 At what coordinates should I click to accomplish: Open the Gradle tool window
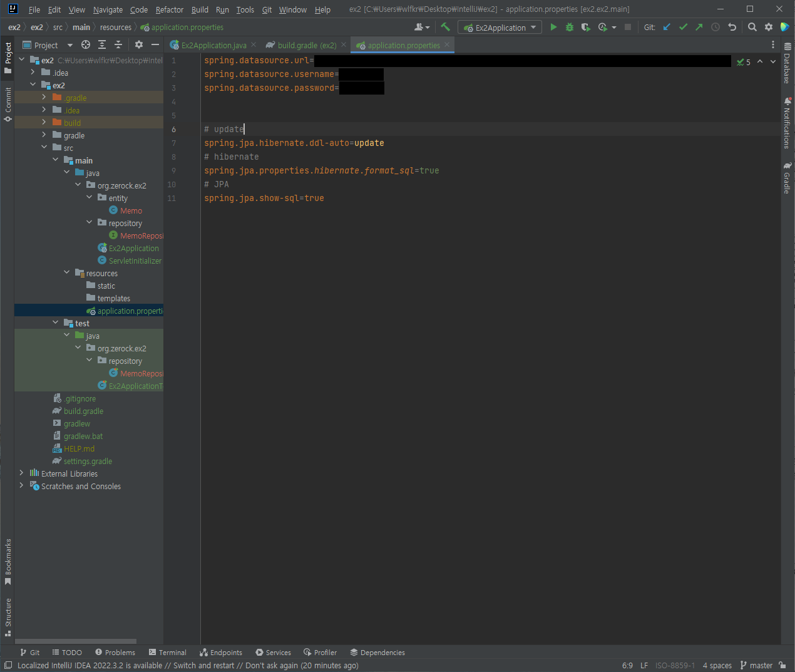[787, 178]
